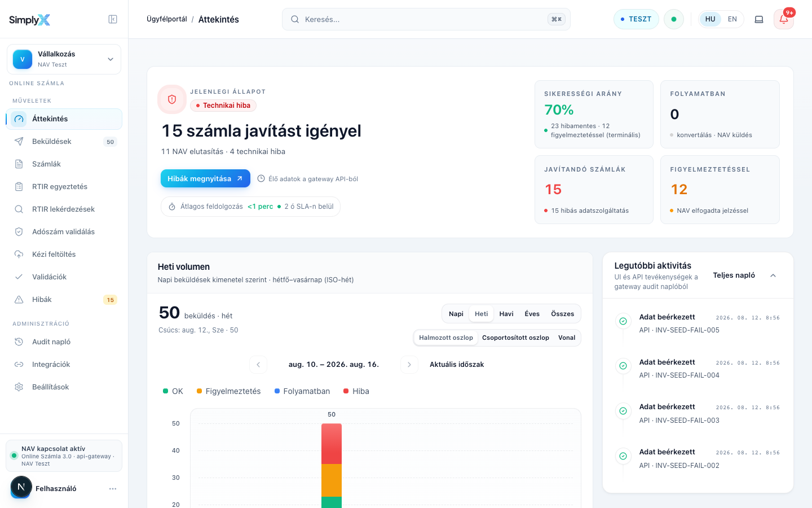
Task: Open the Folyamatban card
Action: click(720, 114)
